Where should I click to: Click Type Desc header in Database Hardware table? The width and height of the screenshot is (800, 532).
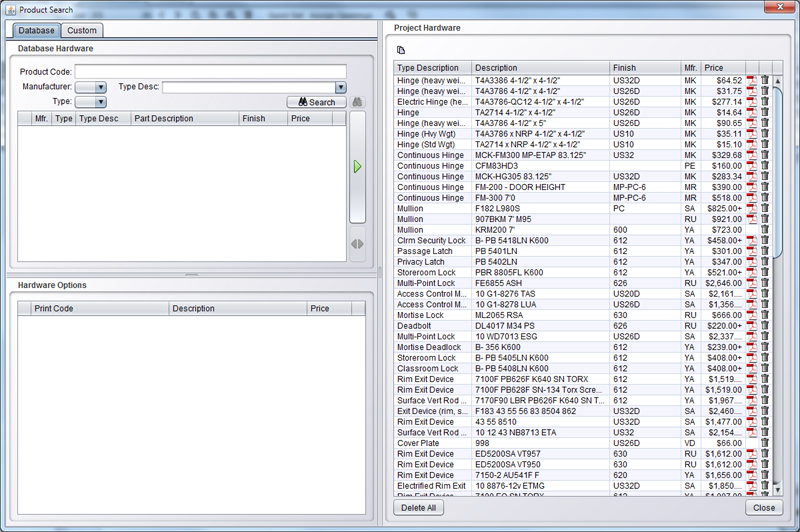point(103,118)
